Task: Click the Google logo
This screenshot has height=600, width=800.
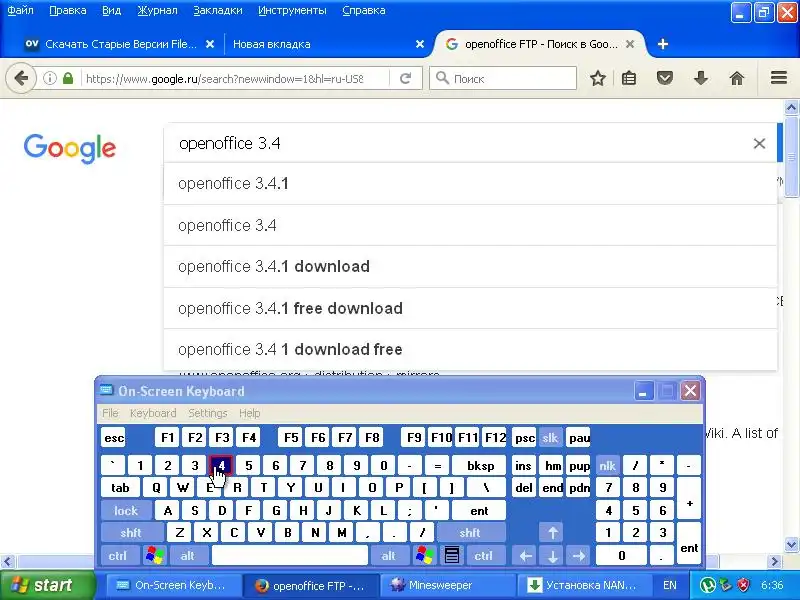Action: [x=70, y=148]
